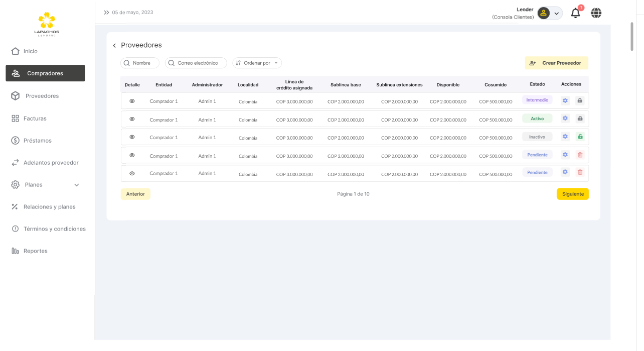View details with the eye icon in the Inactivo row
This screenshot has height=351, width=644.
click(x=132, y=137)
